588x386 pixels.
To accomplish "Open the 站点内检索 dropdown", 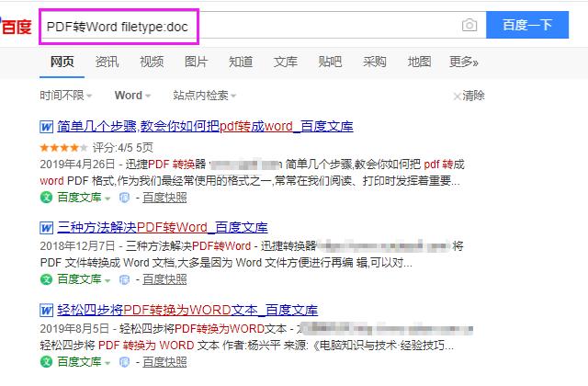I will tap(205, 96).
